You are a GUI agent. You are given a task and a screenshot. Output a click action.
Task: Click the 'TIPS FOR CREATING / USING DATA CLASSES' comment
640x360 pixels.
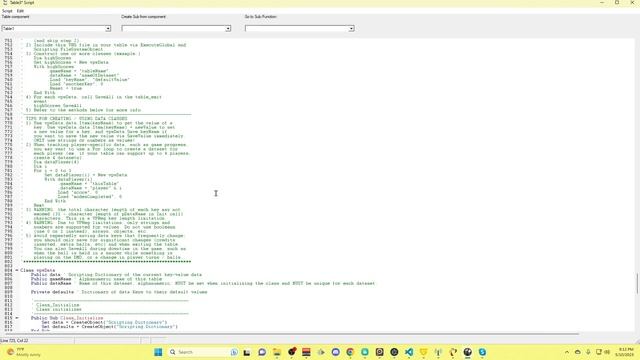click(77, 119)
